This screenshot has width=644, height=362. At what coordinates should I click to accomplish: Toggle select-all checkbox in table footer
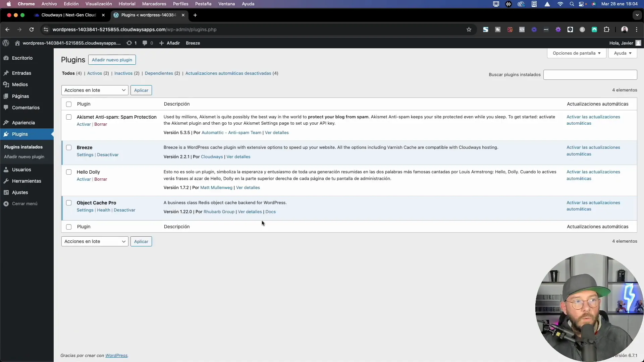click(69, 227)
